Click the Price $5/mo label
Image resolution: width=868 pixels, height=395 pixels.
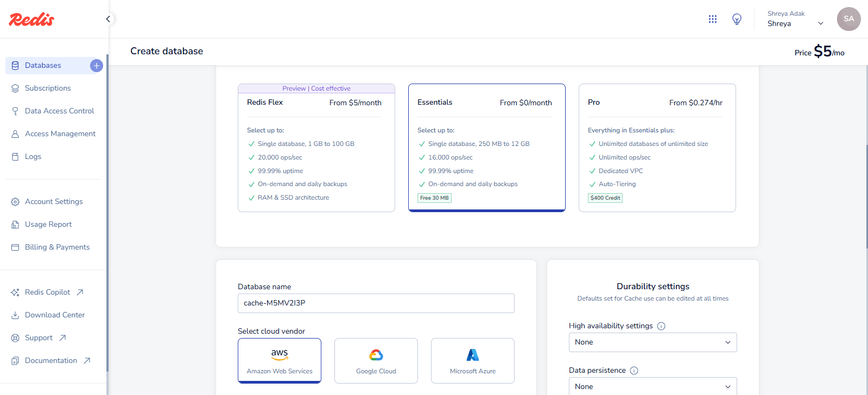click(820, 52)
